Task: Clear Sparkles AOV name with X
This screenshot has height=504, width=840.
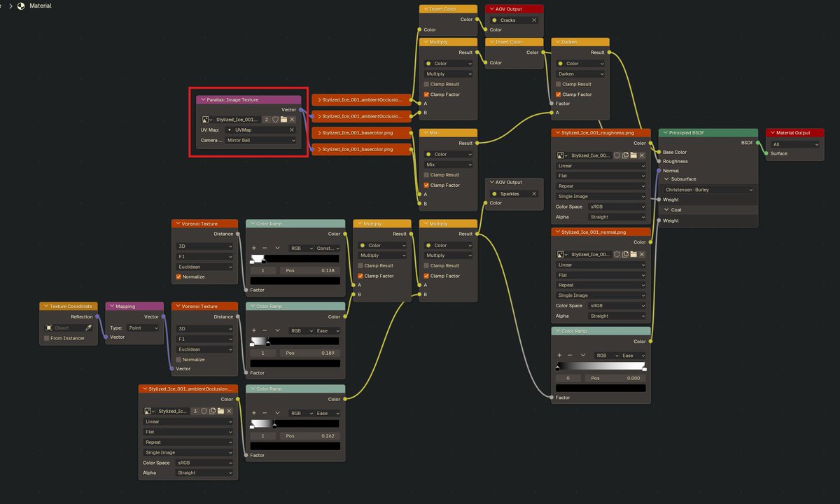Action: click(x=534, y=194)
